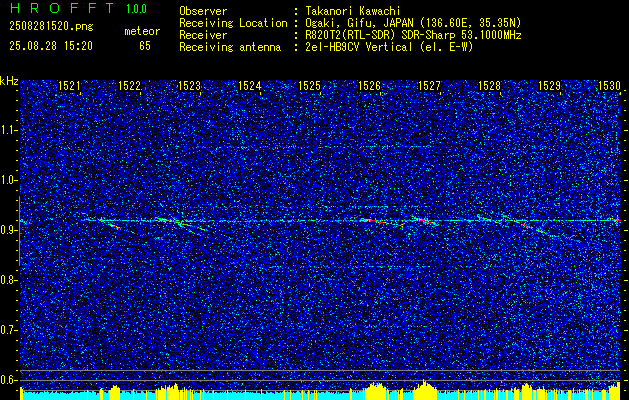
Task: Click the kHz axis unit label
Action: point(9,81)
